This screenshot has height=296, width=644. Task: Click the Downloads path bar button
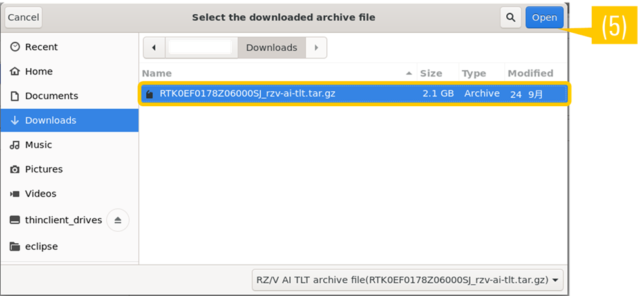click(271, 48)
